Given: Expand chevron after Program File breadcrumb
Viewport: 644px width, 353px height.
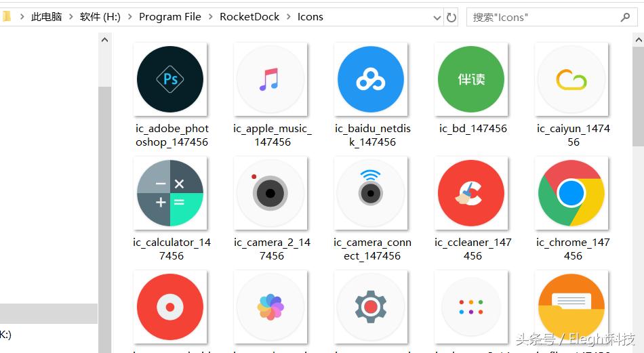Looking at the screenshot, I should 211,17.
